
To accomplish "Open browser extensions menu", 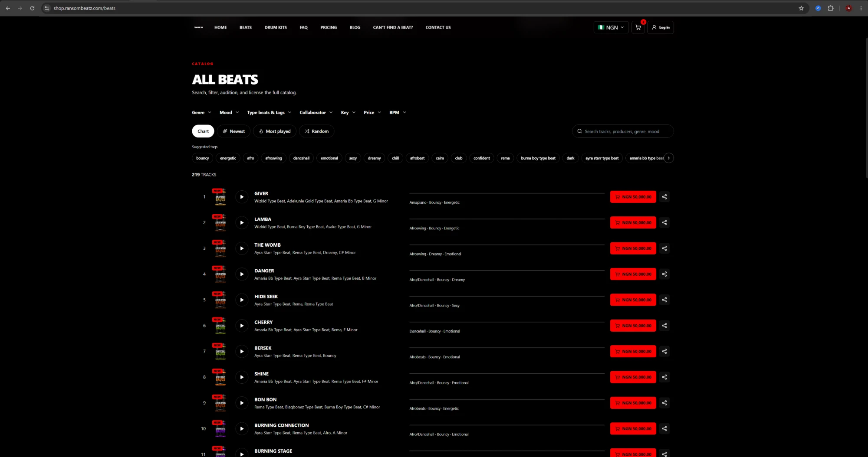I will [831, 8].
